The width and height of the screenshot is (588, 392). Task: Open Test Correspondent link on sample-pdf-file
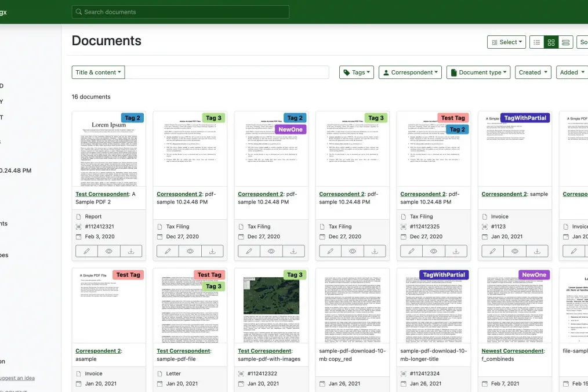183,351
